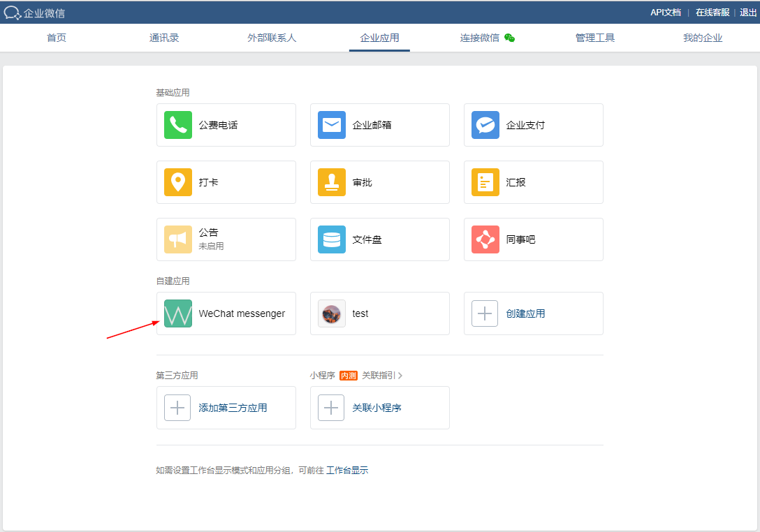Open the test custom app

pos(380,313)
